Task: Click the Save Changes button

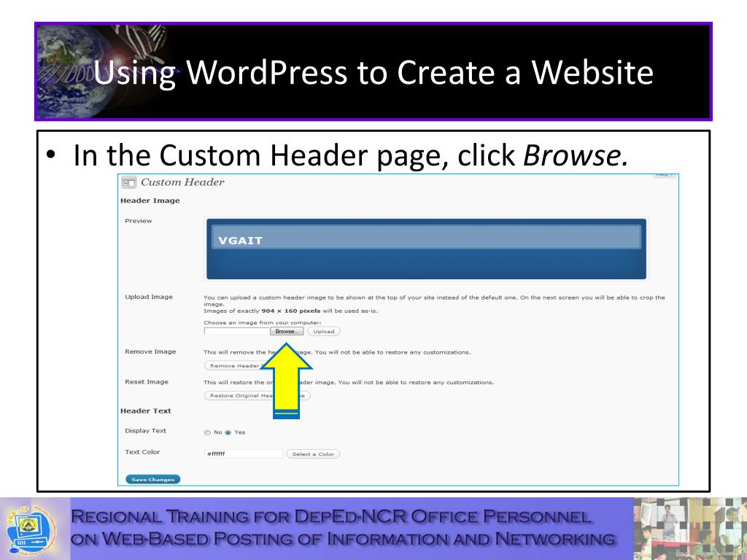Action: coord(153,480)
